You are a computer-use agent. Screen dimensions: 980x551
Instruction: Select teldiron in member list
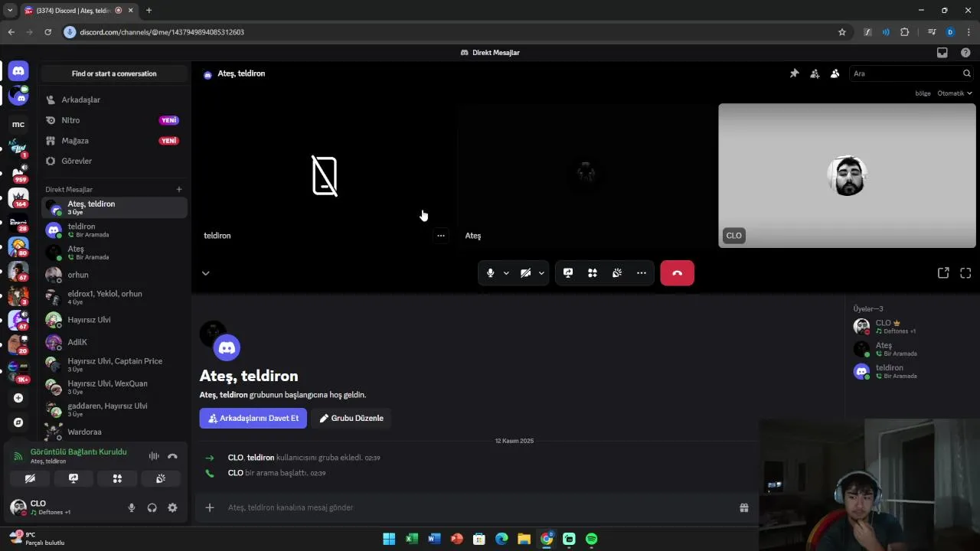coord(911,371)
